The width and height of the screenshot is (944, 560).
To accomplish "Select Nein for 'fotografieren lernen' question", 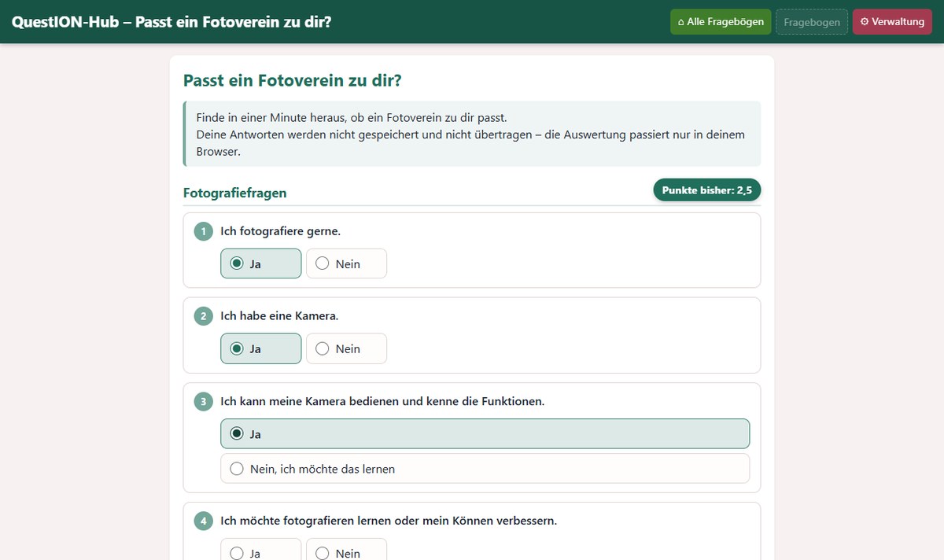I will (x=346, y=552).
